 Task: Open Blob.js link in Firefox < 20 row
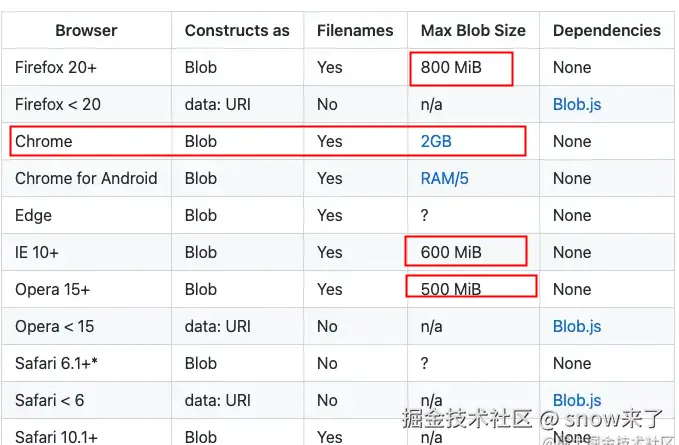[x=577, y=104]
